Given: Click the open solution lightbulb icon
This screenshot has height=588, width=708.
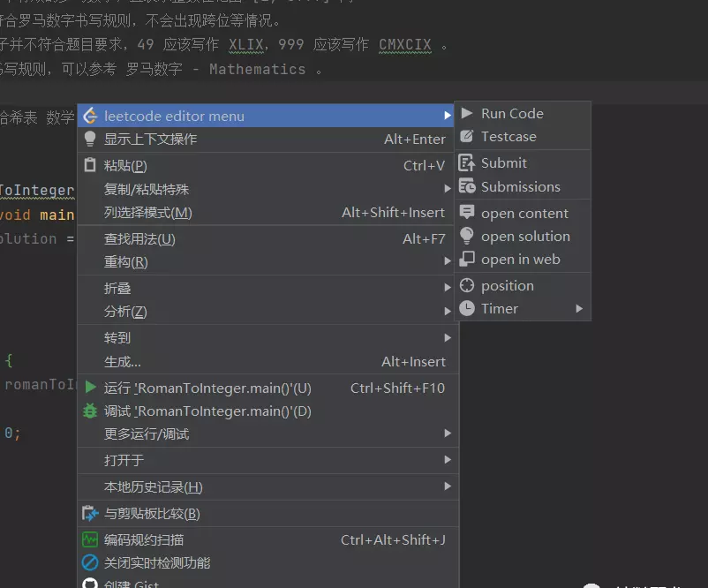Looking at the screenshot, I should [466, 236].
